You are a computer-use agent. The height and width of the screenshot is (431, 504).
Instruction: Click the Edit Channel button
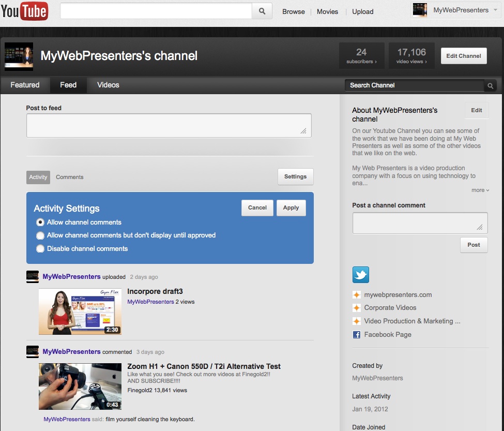pos(463,56)
